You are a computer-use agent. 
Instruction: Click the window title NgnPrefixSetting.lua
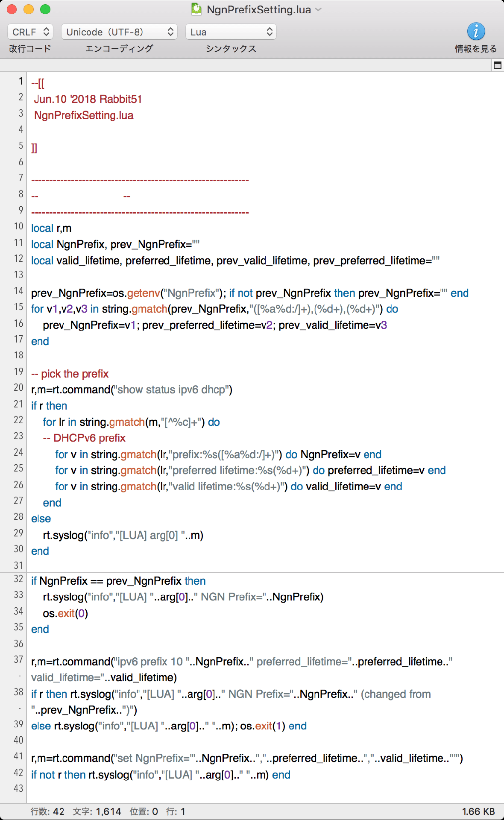coord(259,9)
